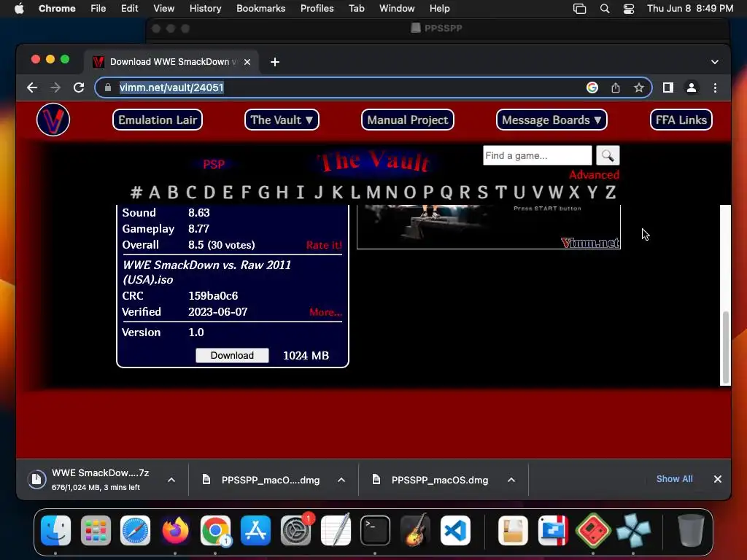Open a new browser tab
This screenshot has height=560, width=747.
pos(275,62)
